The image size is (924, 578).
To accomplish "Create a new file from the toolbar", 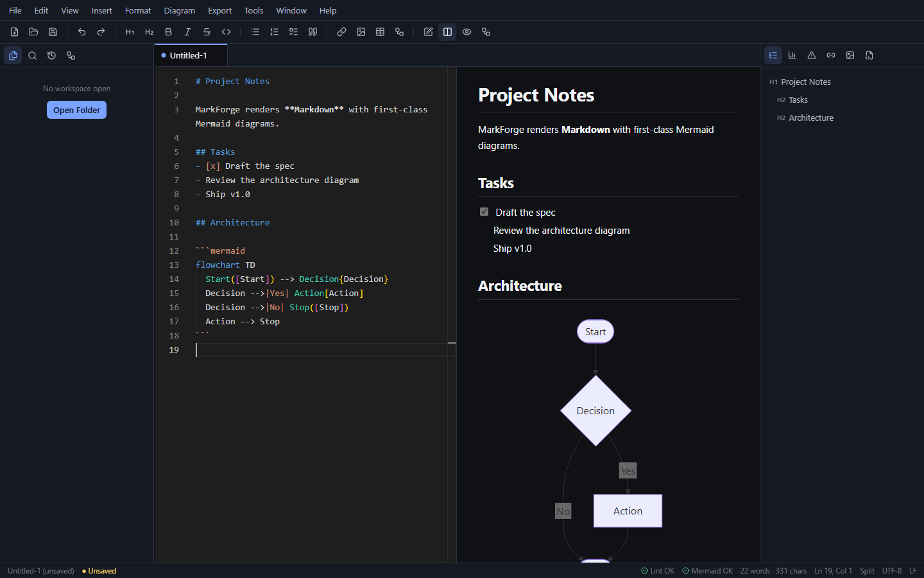I will point(15,32).
